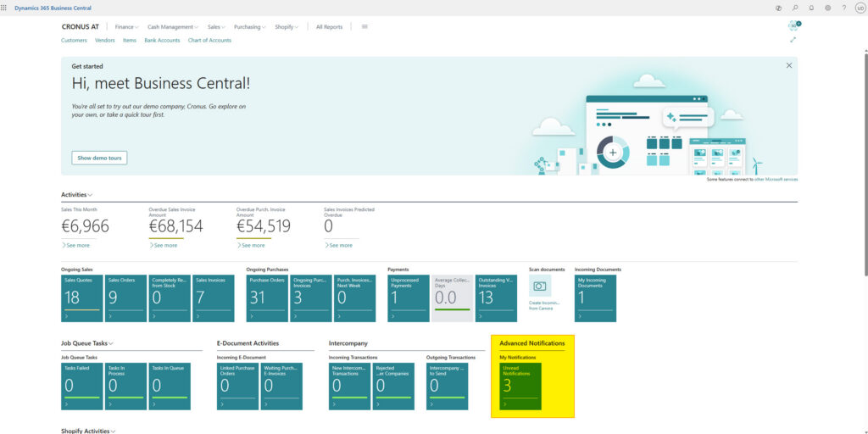The width and height of the screenshot is (868, 434).
Task: Open the Sales Quotes tile
Action: point(82,298)
